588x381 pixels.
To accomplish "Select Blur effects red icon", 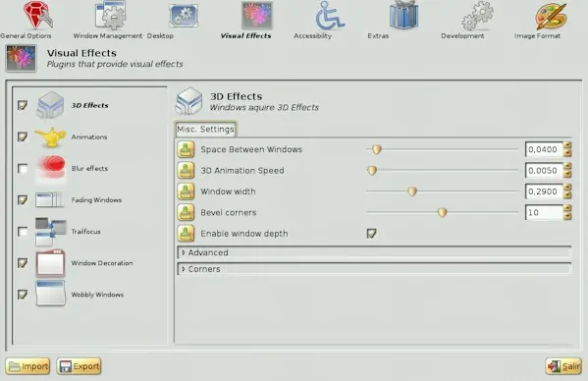I will [x=51, y=169].
